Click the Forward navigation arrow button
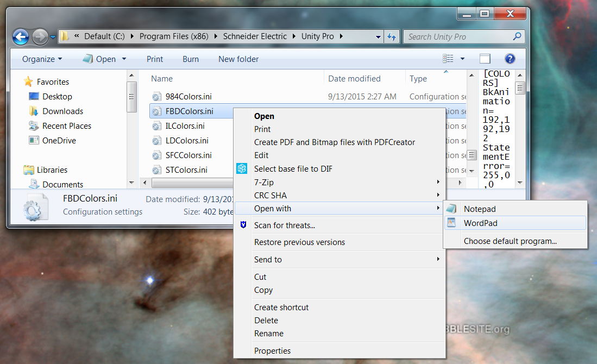The width and height of the screenshot is (597, 364). [x=40, y=37]
